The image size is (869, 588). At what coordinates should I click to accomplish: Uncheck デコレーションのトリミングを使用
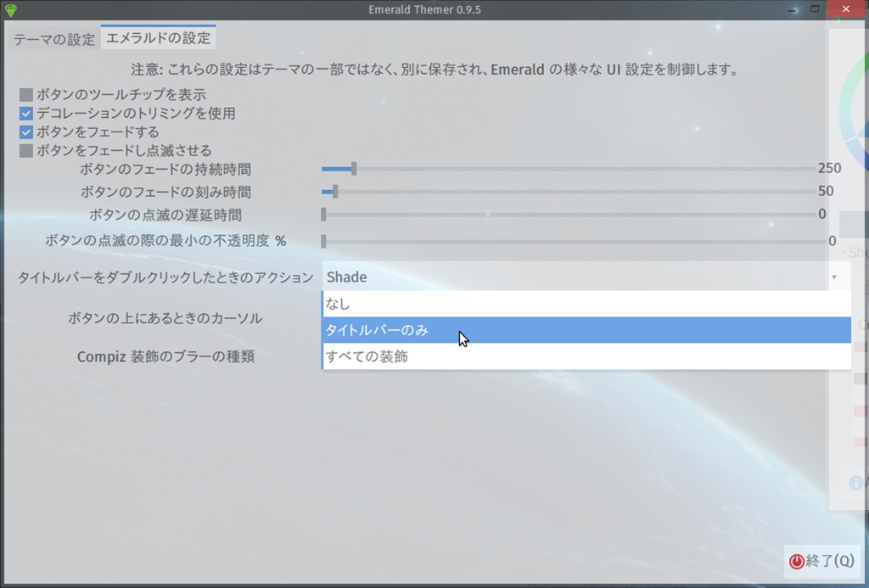point(26,114)
